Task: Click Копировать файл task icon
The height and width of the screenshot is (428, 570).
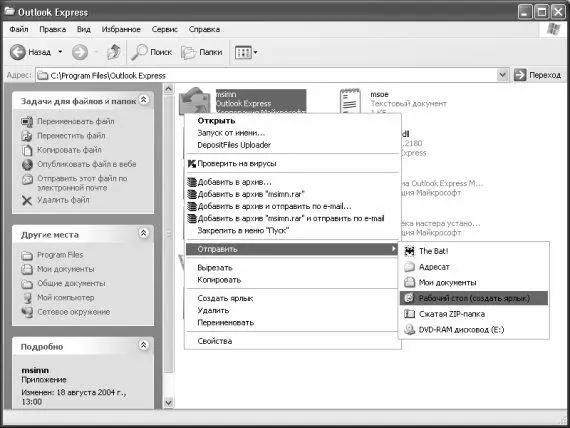Action: [27, 150]
